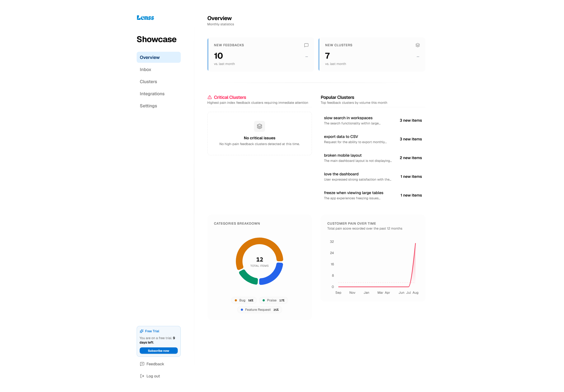Click the New Clusters layers icon
This screenshot has width=564, height=392.
pos(417,45)
